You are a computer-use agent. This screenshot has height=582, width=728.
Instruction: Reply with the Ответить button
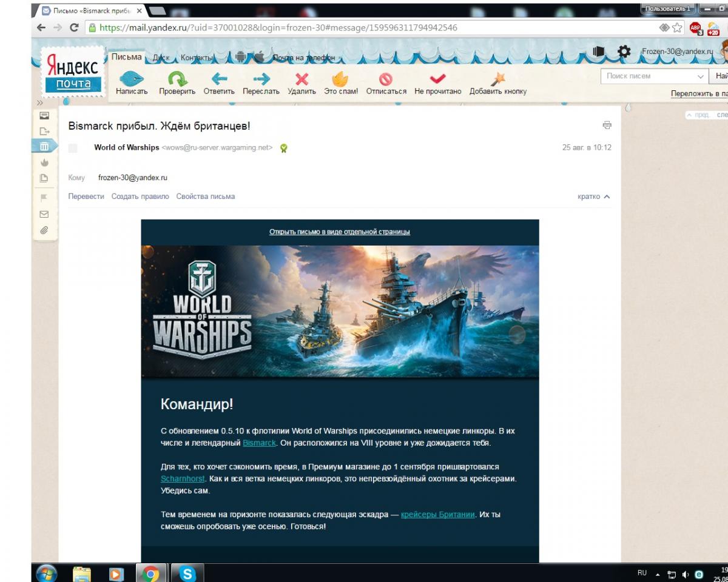click(x=219, y=84)
